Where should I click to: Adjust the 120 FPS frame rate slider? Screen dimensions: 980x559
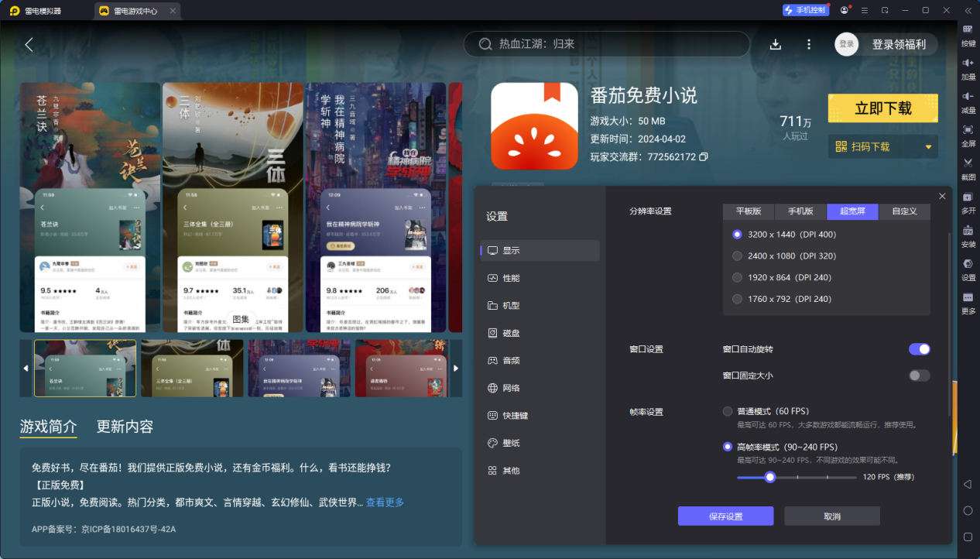pyautogui.click(x=769, y=477)
